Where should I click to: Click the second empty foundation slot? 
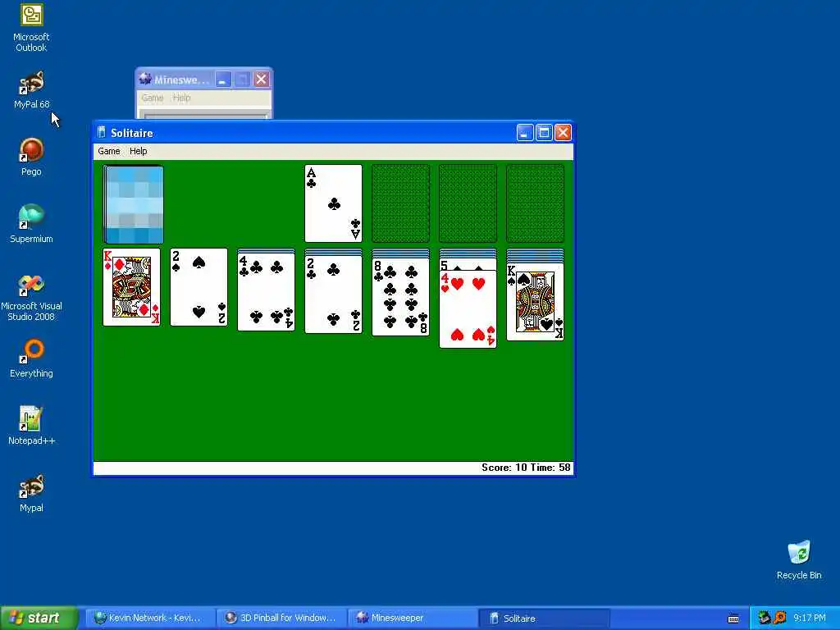tap(400, 203)
